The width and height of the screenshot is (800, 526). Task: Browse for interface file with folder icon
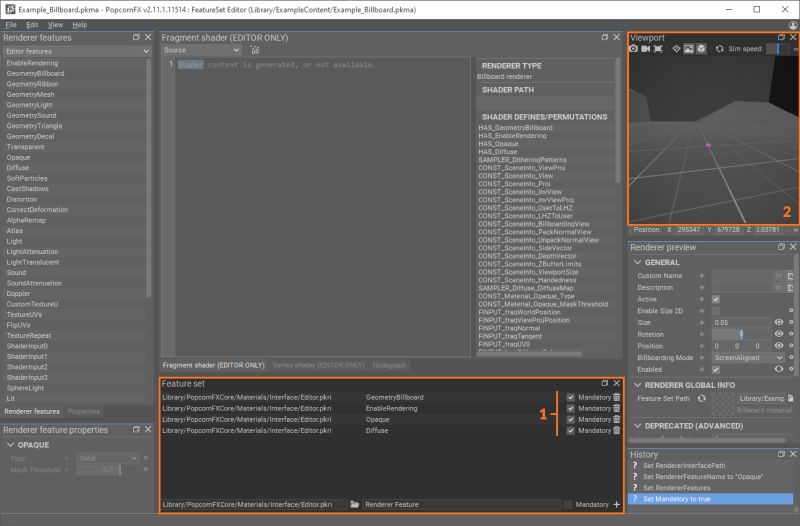tap(355, 504)
